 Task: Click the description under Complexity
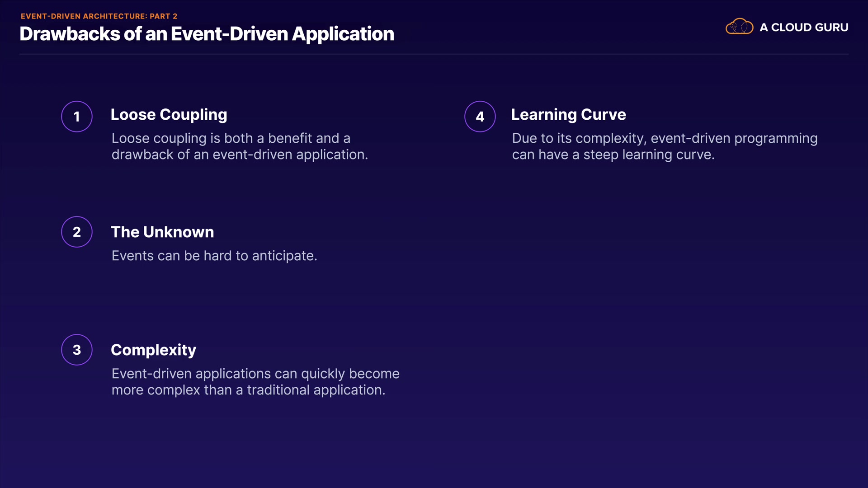(255, 382)
